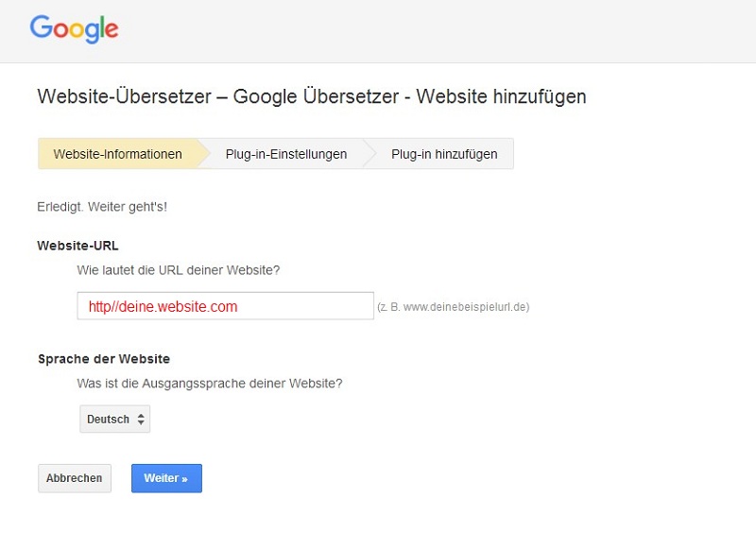
Task: Open the Deutsch language dropdown
Action: 112,419
